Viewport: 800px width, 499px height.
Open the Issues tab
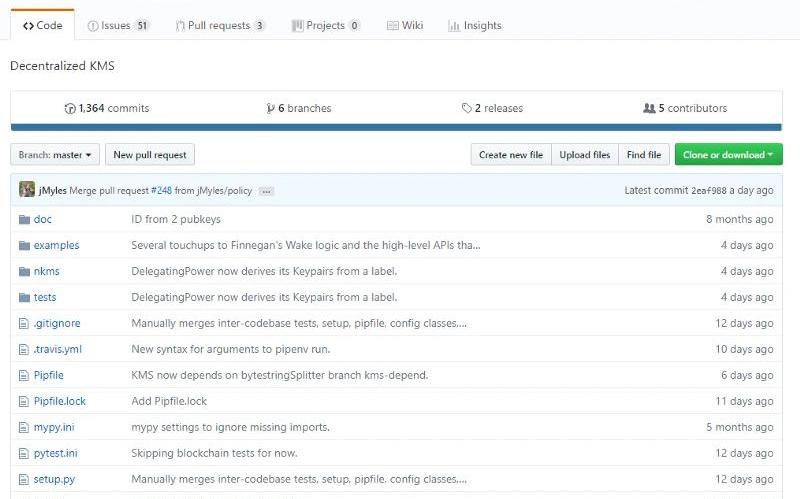118,25
